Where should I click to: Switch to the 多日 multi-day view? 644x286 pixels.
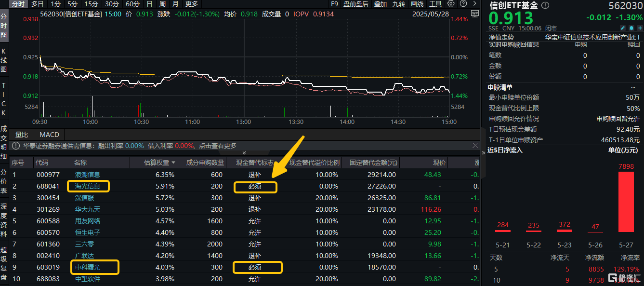(37, 4)
